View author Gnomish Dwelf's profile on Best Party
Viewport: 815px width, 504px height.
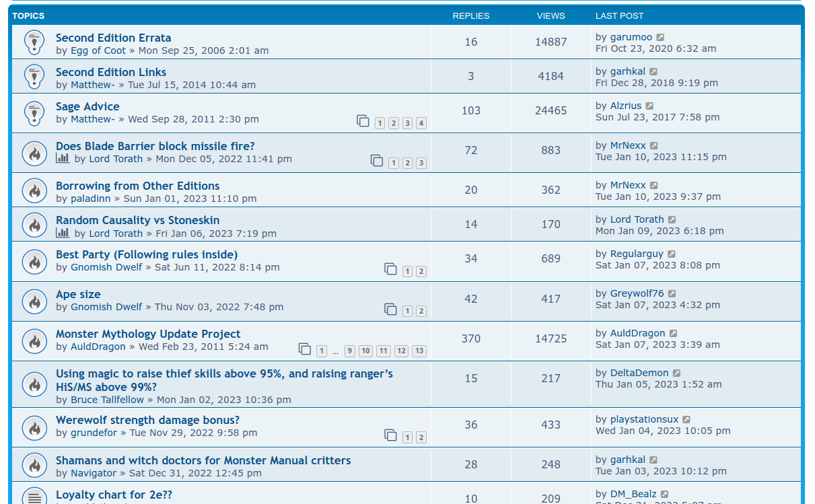tap(106, 267)
